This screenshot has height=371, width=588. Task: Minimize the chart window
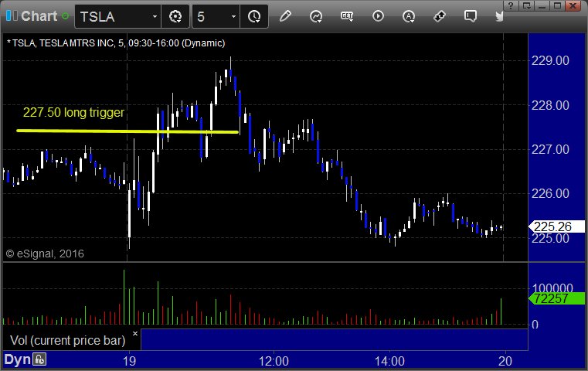click(x=542, y=5)
